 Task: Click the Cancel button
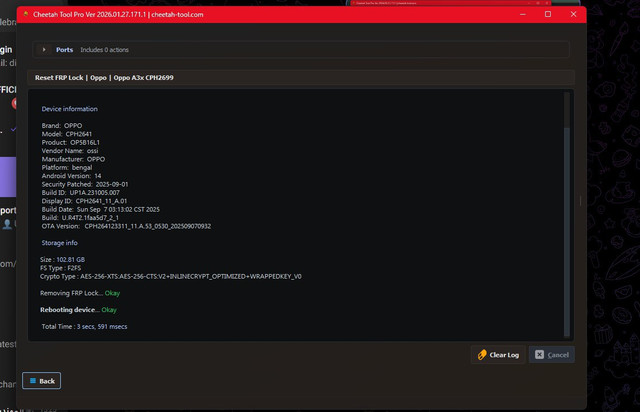(x=552, y=355)
